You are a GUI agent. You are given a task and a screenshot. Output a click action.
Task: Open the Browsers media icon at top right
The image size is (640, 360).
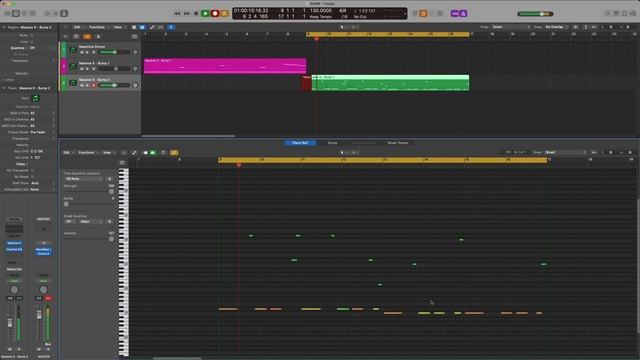633,13
